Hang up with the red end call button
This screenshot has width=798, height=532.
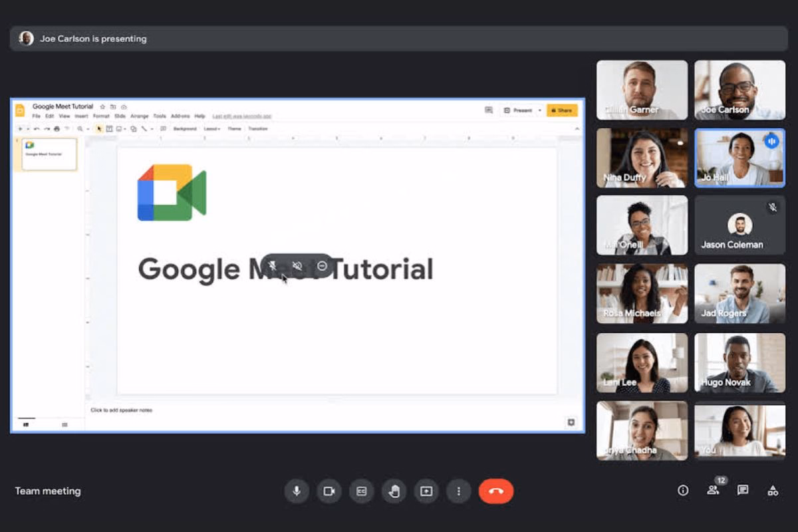[x=496, y=491]
